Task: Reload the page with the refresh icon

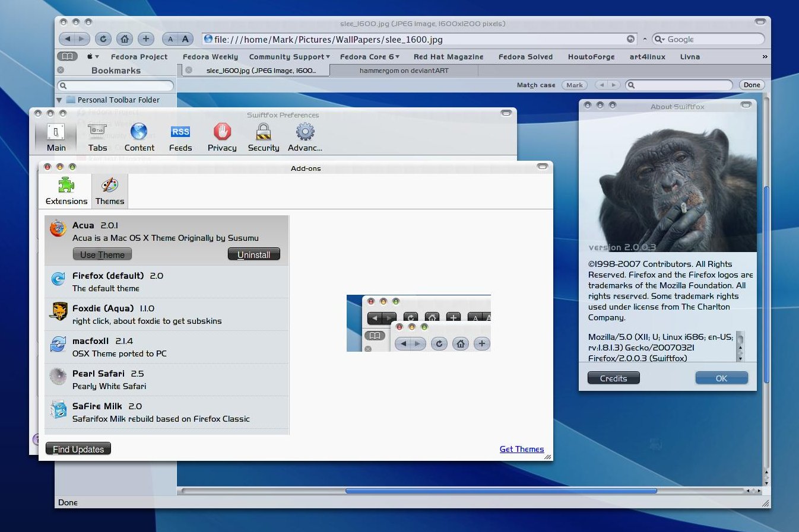Action: (103, 39)
